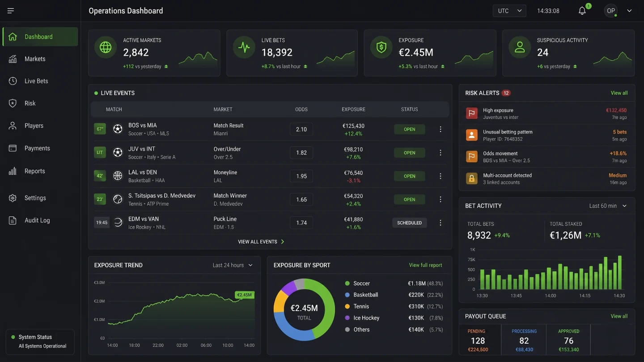Click Multi-account detected lock icon
The width and height of the screenshot is (644, 362).
[471, 178]
